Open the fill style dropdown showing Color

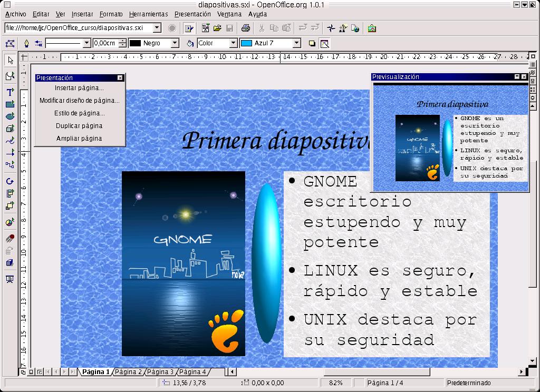coord(233,43)
